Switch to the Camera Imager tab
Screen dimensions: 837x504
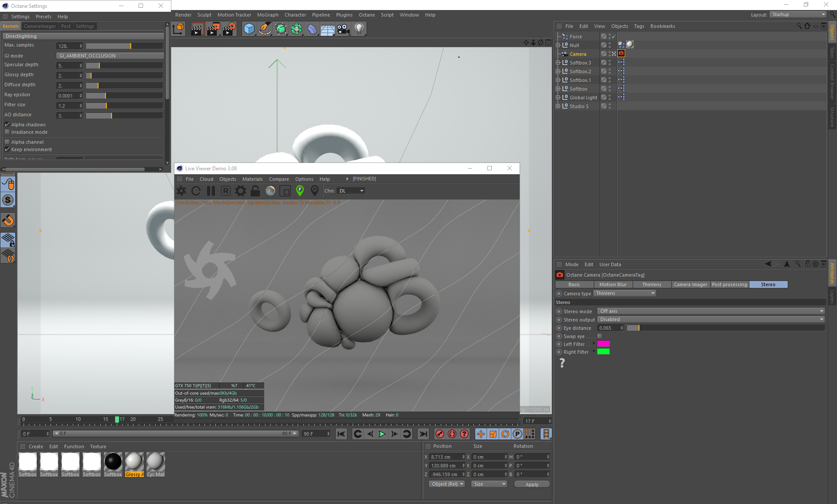pos(690,284)
